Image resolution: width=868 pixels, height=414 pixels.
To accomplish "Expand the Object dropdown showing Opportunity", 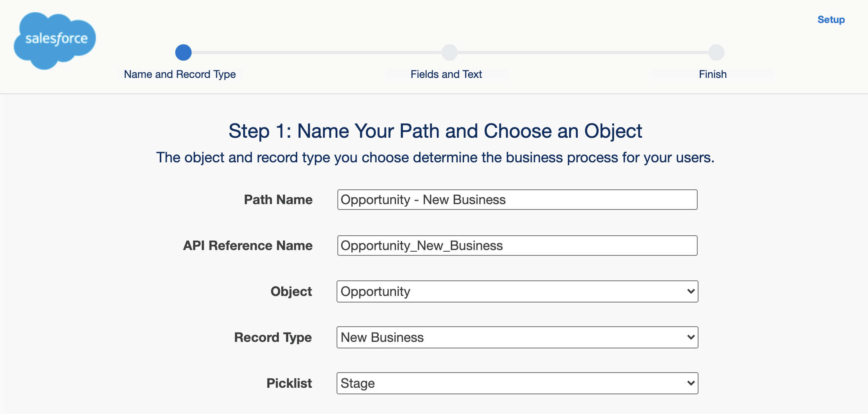I will (x=518, y=291).
